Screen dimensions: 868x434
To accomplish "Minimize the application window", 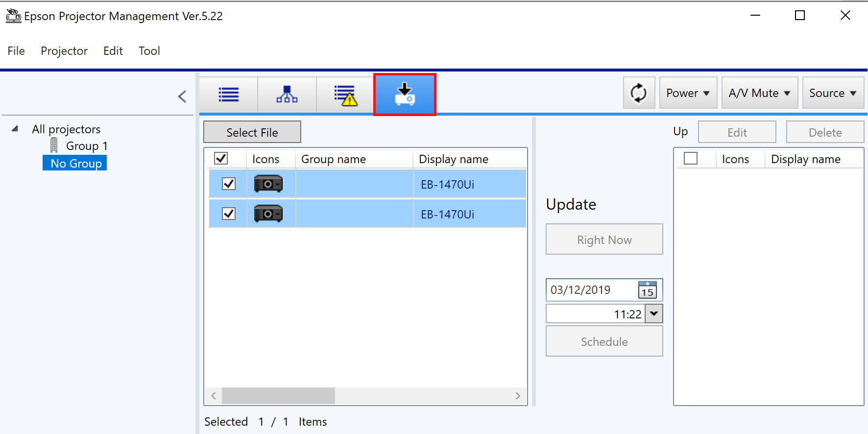I will click(x=755, y=16).
